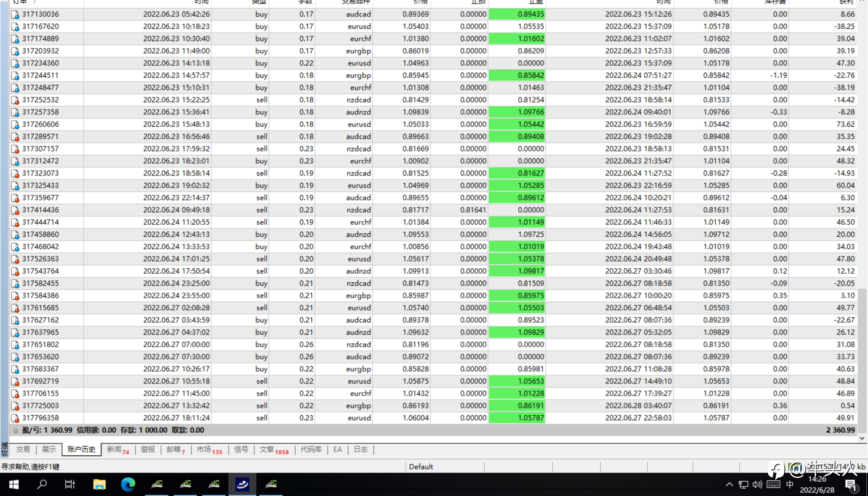Click the Default profile in the status bar
This screenshot has height=496, width=868.
click(x=421, y=467)
